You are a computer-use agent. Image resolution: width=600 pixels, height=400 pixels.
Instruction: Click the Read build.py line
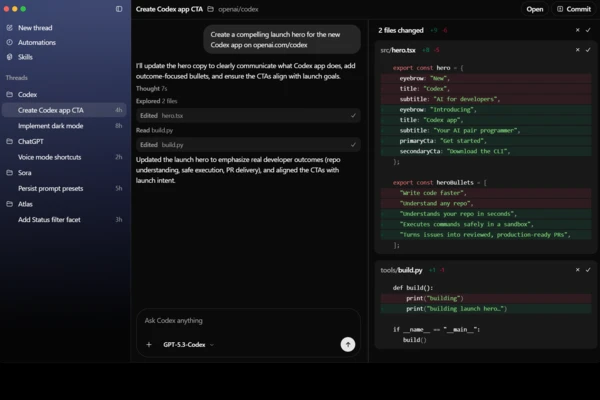tap(155, 130)
